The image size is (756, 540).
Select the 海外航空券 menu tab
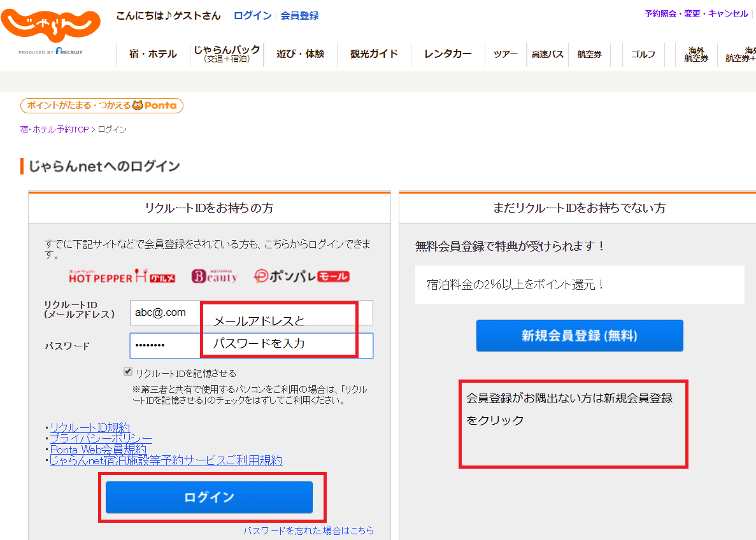pos(695,54)
